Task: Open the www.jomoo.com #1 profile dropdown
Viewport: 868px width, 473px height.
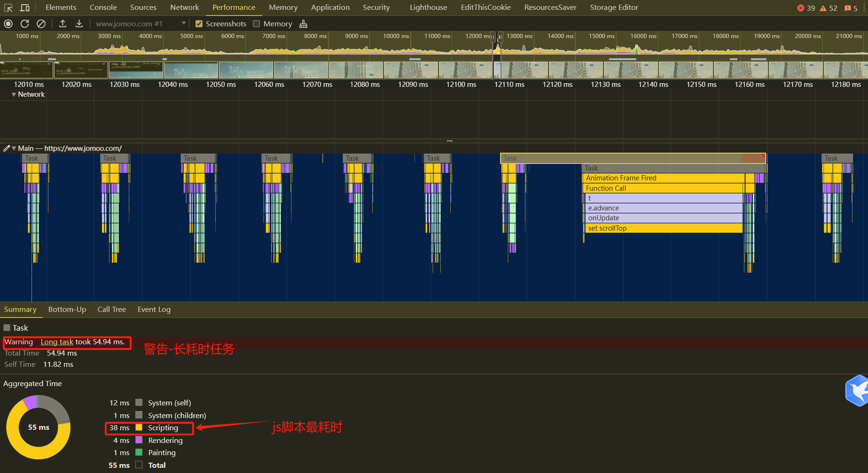Action: click(141, 23)
